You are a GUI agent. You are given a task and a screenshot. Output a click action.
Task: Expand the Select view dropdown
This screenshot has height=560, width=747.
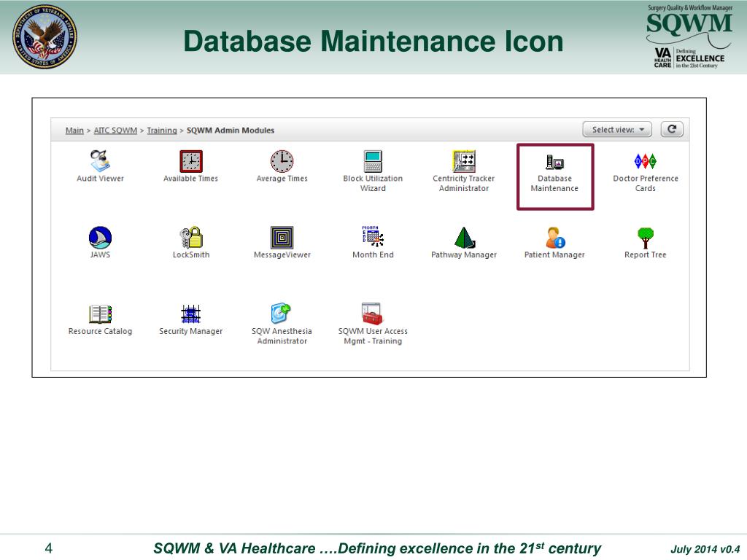click(617, 130)
